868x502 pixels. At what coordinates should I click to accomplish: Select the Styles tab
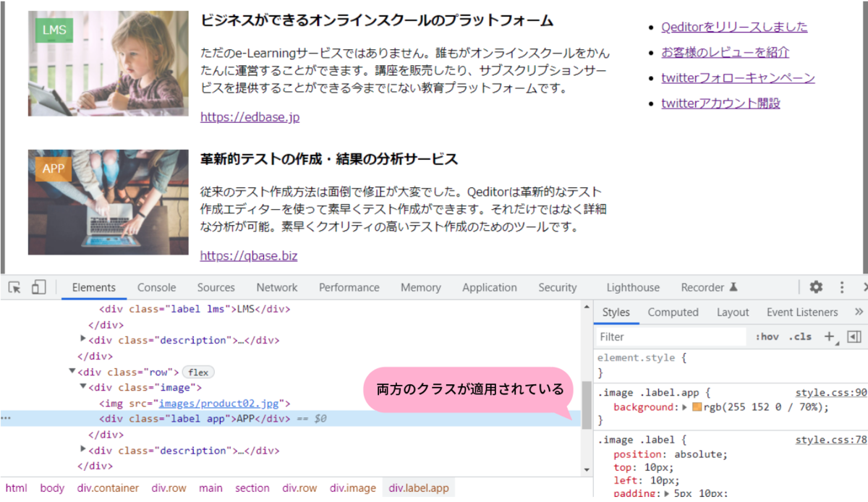[616, 312]
